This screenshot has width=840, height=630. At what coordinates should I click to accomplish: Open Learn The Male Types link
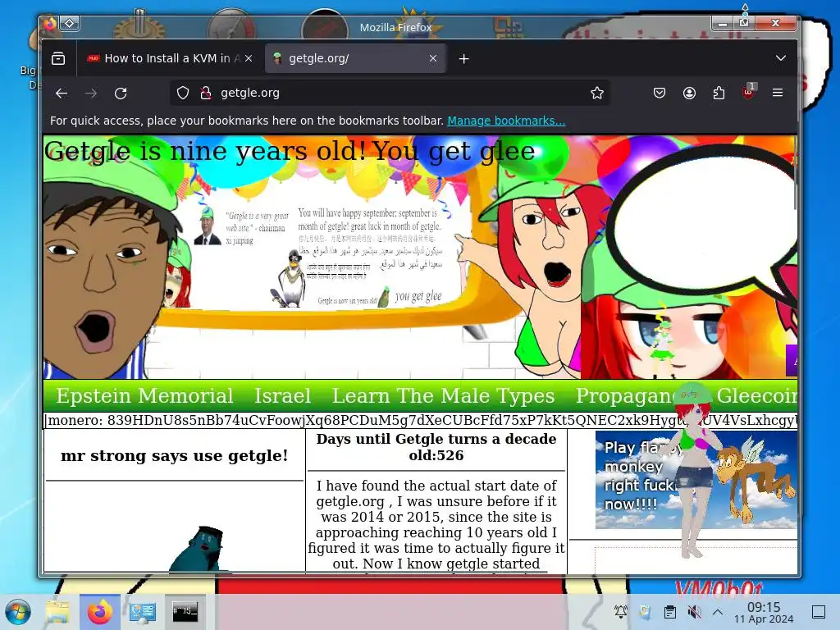[x=443, y=396]
